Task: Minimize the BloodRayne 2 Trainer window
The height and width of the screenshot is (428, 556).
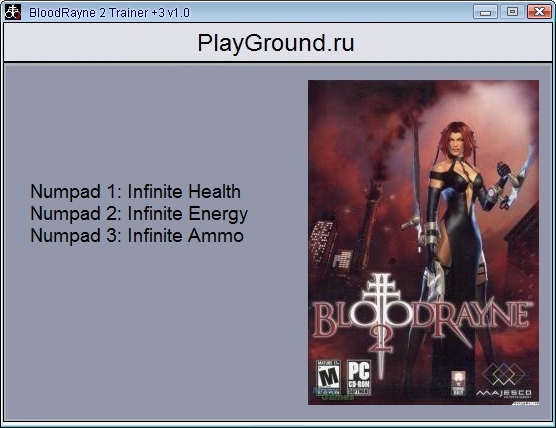Action: (485, 12)
